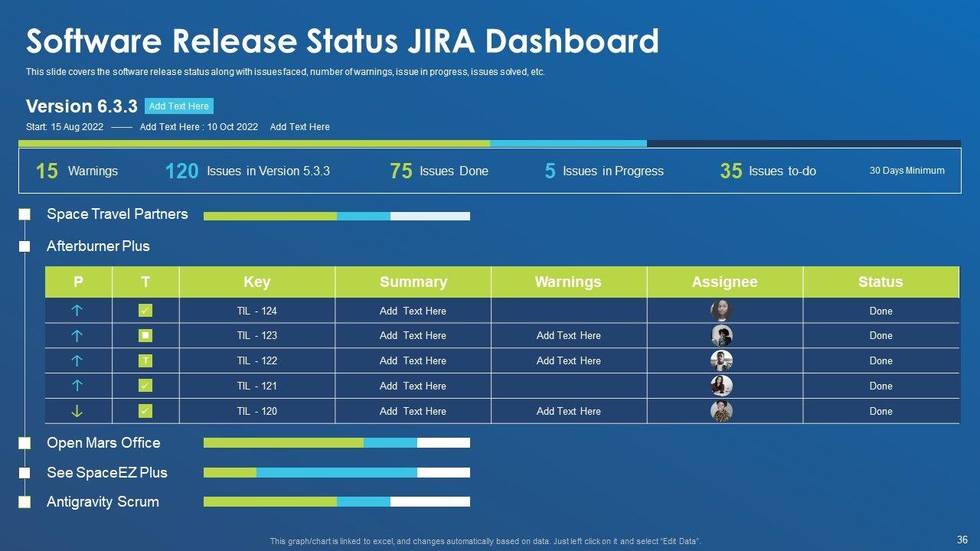Image resolution: width=980 pixels, height=551 pixels.
Task: Click the 75 Issues Done counter
Action: tap(439, 171)
